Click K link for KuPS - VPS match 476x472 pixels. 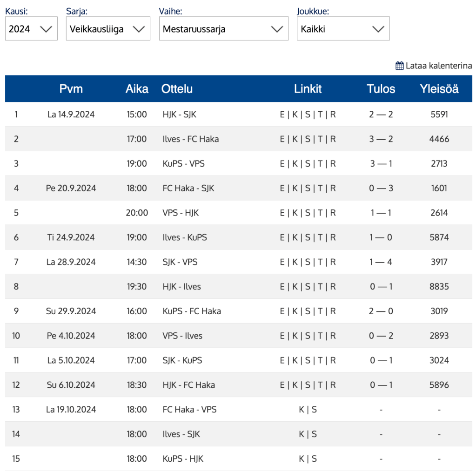(x=295, y=164)
